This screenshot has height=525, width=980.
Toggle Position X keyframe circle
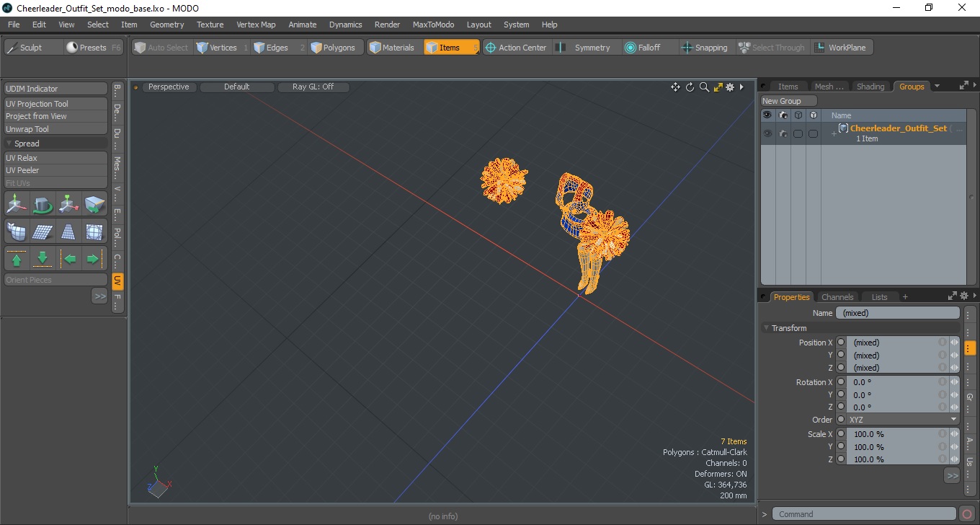click(840, 343)
